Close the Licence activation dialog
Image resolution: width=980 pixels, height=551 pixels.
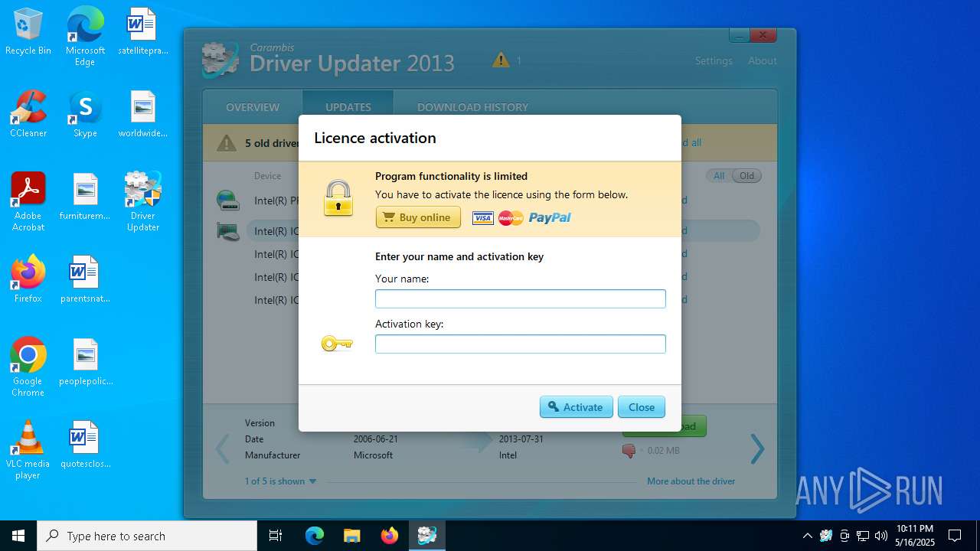point(642,407)
